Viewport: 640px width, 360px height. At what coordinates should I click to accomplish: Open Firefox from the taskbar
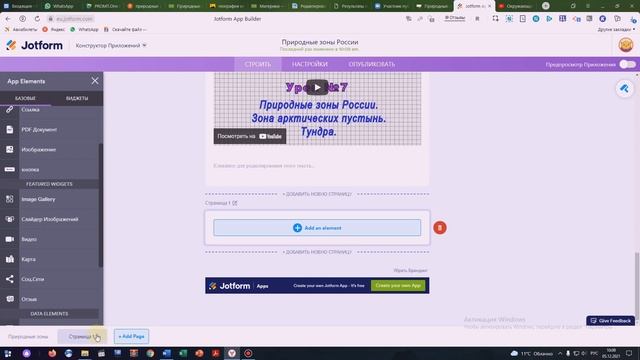coord(52,353)
